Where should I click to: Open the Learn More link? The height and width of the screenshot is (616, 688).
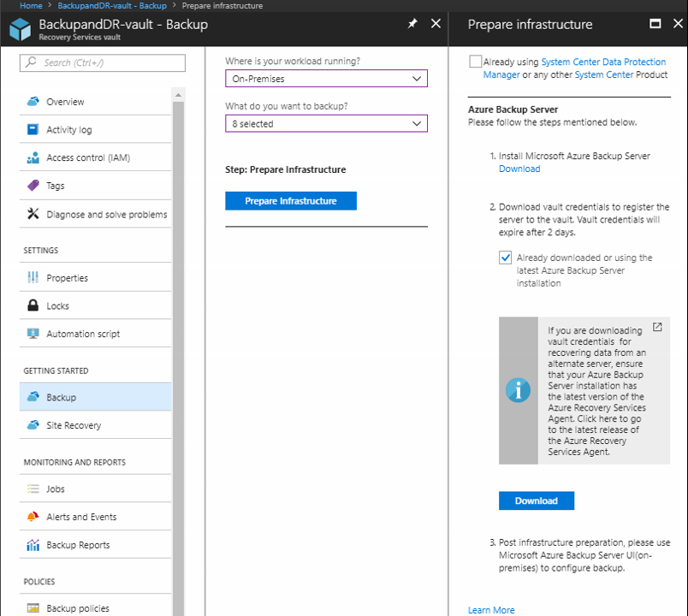pos(490,609)
